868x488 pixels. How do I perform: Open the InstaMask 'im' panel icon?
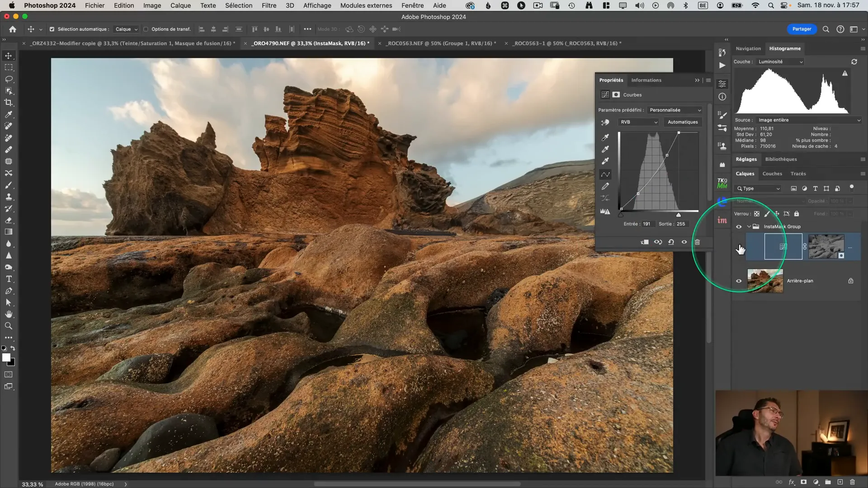(722, 220)
